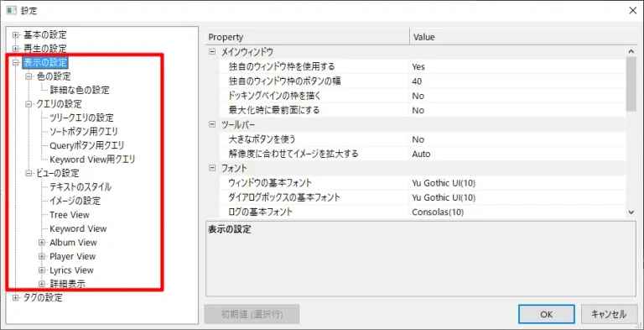Select Queryボタン用クエリ item
This screenshot has height=330, width=644.
pos(87,145)
